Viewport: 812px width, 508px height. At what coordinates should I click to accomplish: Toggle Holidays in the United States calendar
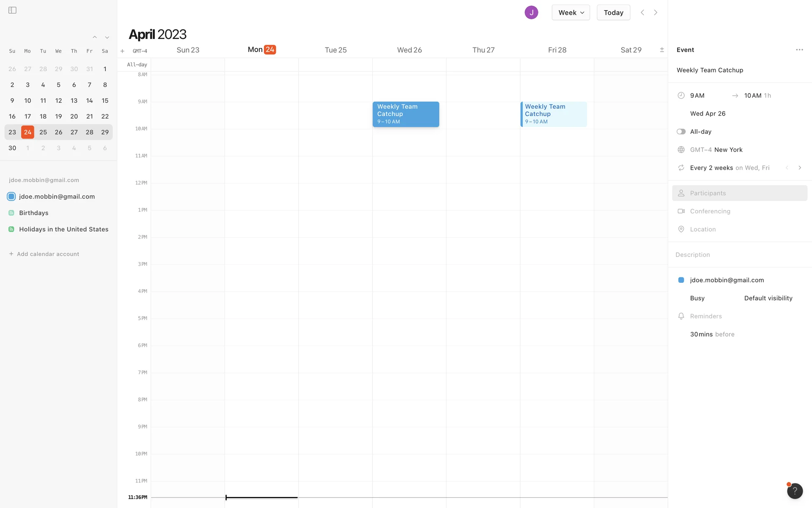[x=11, y=229]
